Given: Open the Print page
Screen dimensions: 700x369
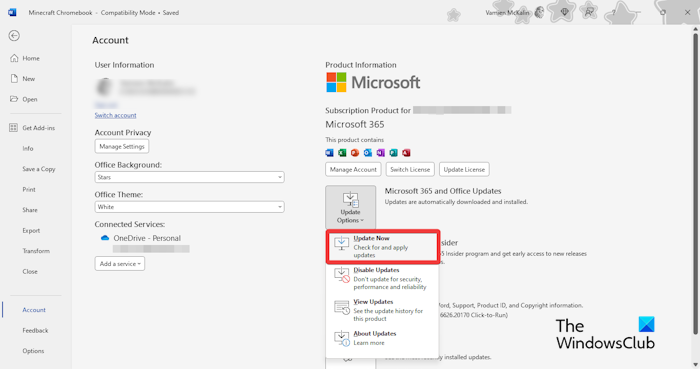Looking at the screenshot, I should tap(29, 189).
